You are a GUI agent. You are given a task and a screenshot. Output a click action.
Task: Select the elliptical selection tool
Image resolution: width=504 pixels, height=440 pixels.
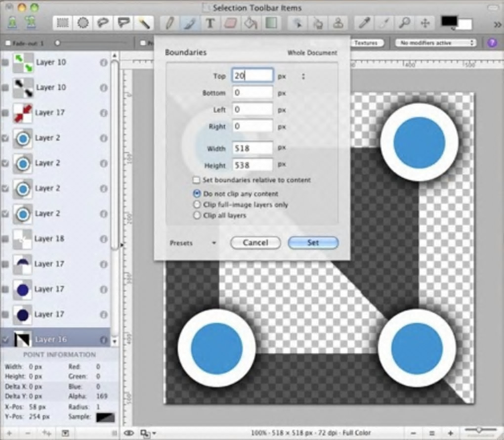tap(83, 23)
